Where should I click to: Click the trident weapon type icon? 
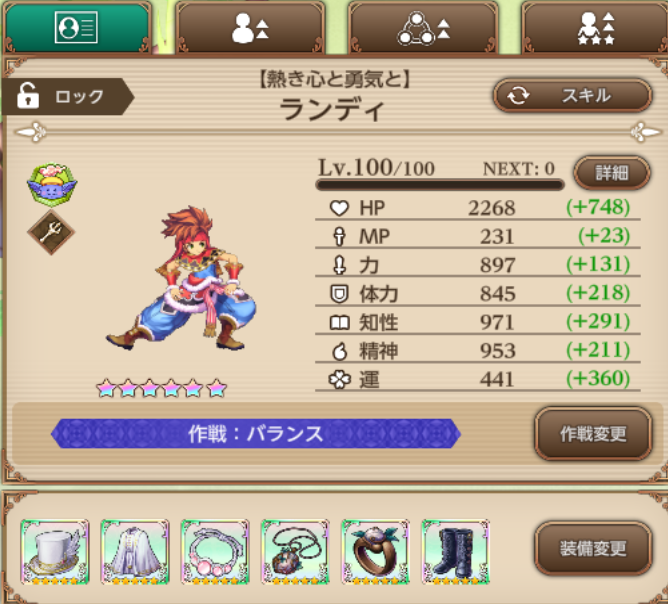point(51,233)
